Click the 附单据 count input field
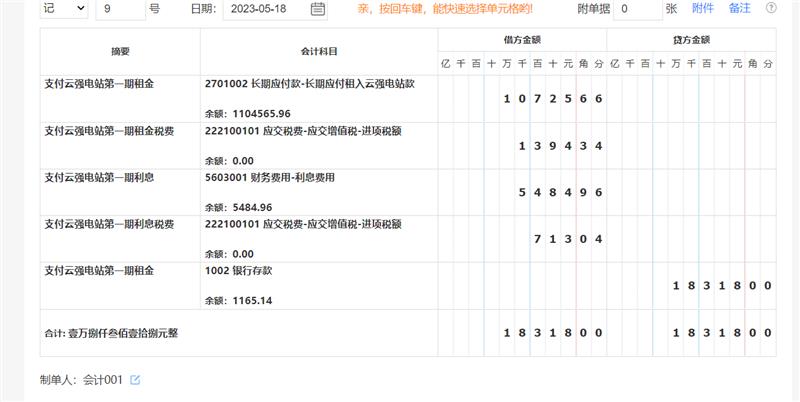800x402 pixels. coord(636,9)
